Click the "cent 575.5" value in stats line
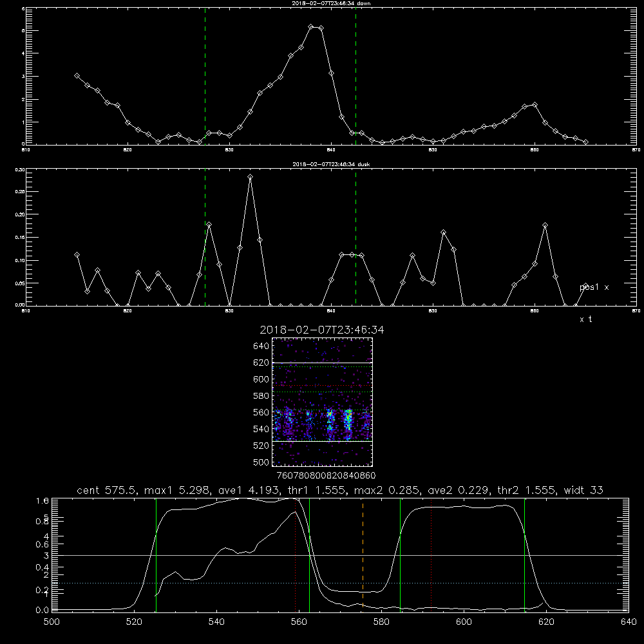644x644 pixels. click(x=107, y=490)
